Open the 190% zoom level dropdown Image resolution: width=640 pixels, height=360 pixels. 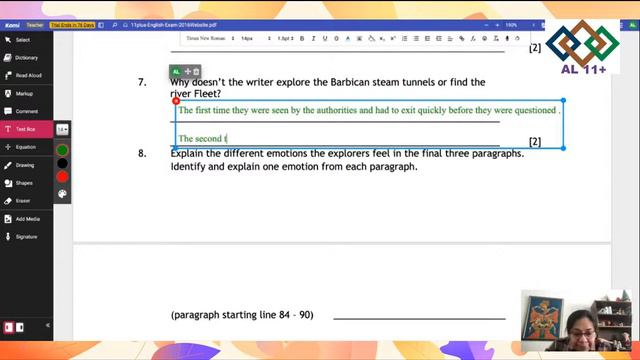(511, 25)
